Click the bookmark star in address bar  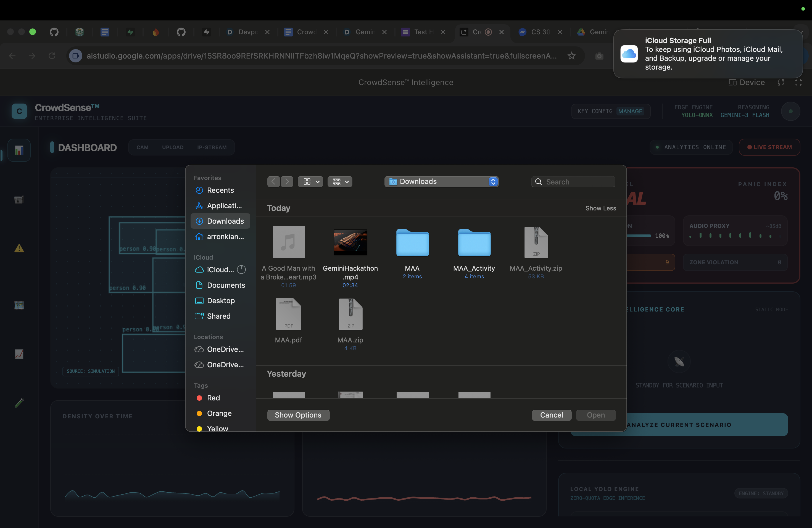tap(571, 56)
